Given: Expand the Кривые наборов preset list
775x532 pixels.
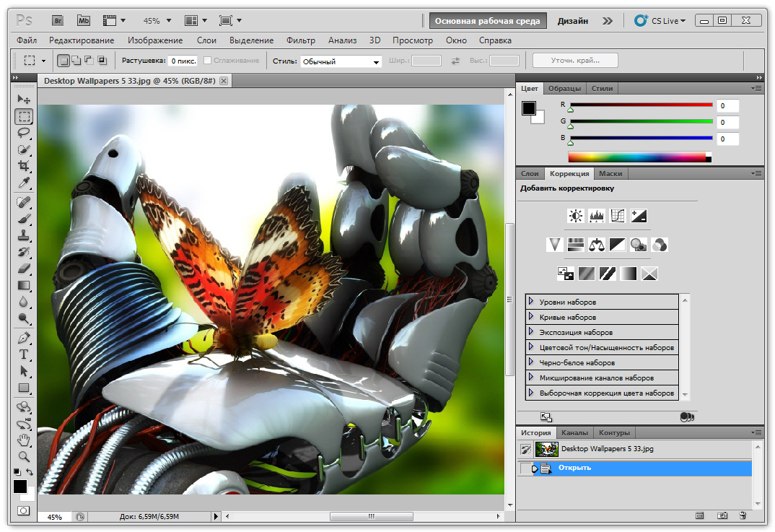Looking at the screenshot, I should pos(531,317).
